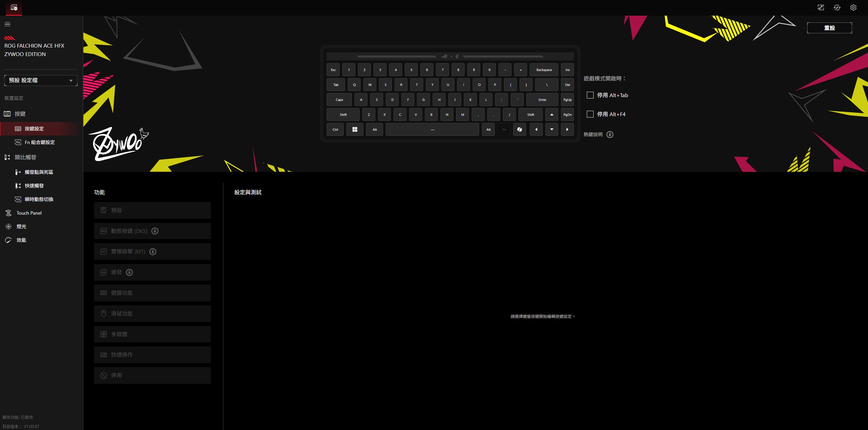Select the Backspace key on the keyboard
Screen dimensions: 868x430
544,70
